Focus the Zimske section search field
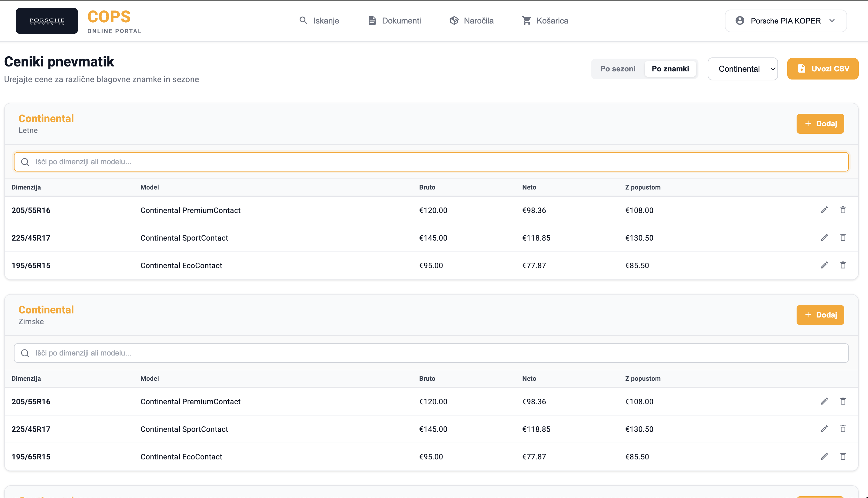 pos(431,353)
